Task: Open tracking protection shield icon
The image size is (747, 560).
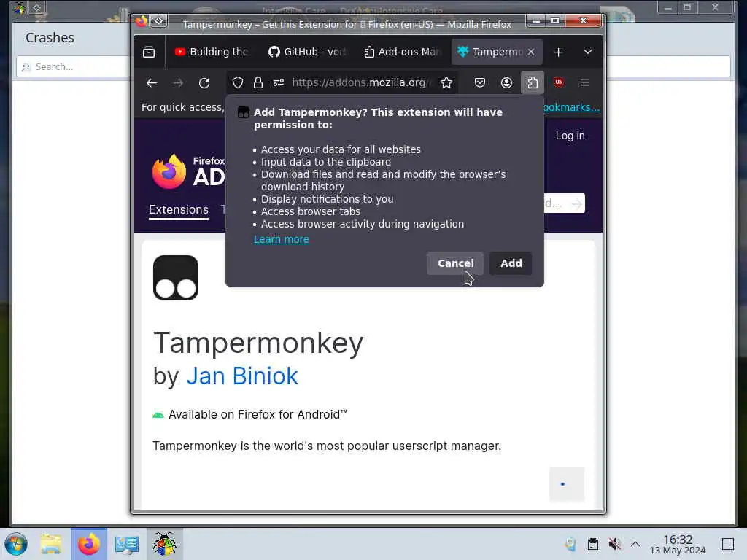Action: coord(238,83)
